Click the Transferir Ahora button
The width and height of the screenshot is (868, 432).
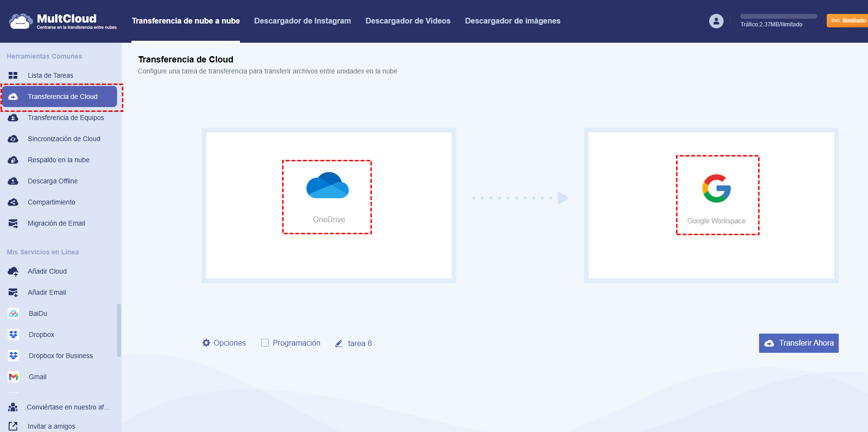point(798,343)
